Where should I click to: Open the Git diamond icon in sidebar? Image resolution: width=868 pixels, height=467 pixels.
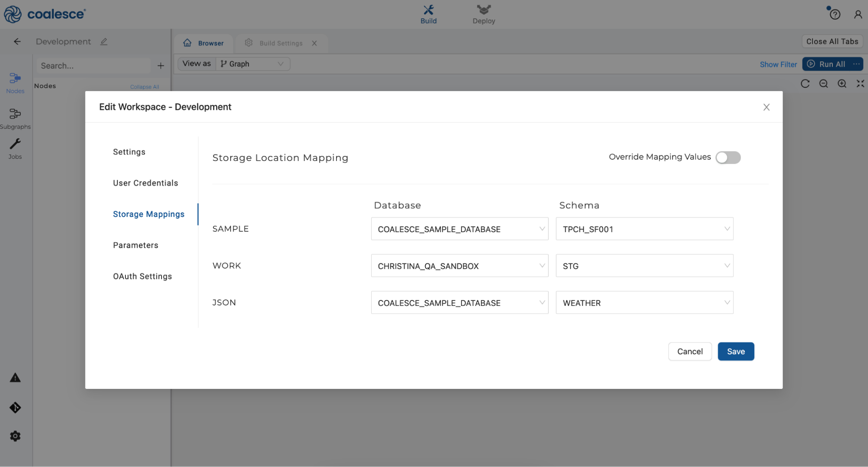coord(15,408)
